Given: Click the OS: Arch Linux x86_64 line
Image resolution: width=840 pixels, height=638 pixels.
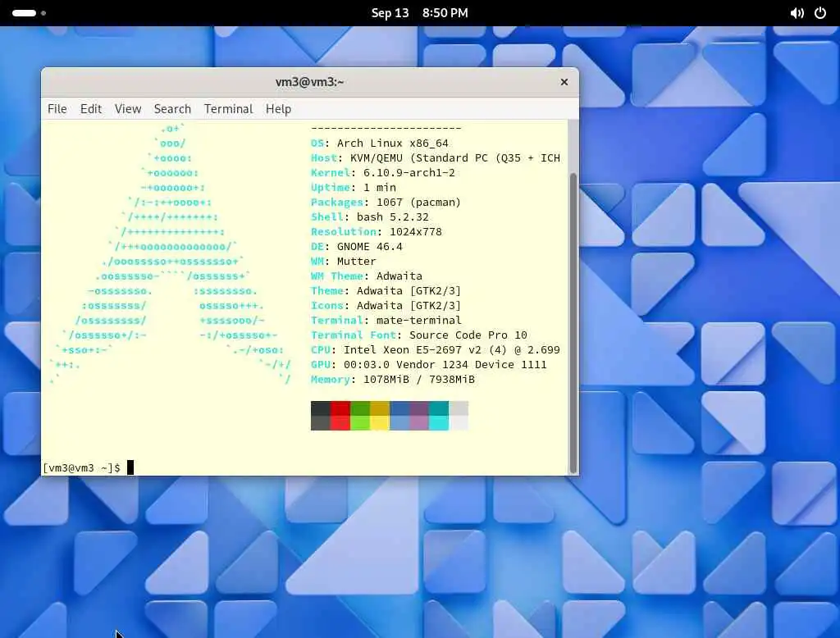Looking at the screenshot, I should (379, 143).
